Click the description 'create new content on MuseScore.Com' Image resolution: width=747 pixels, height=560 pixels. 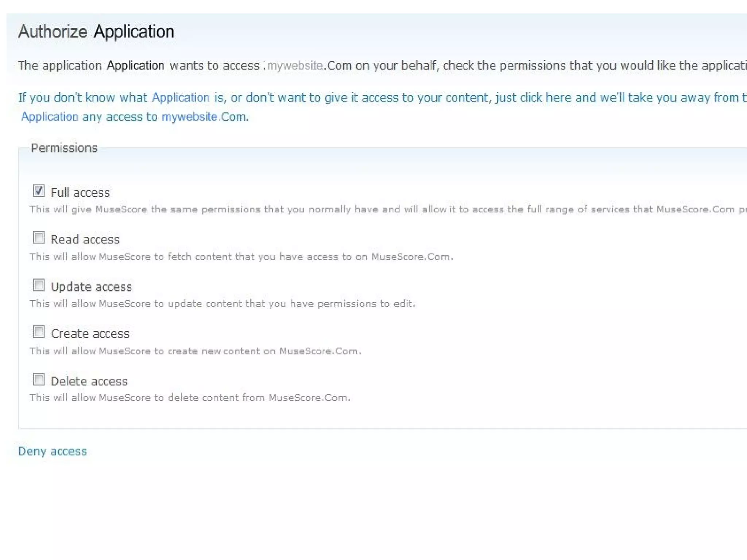(x=196, y=351)
